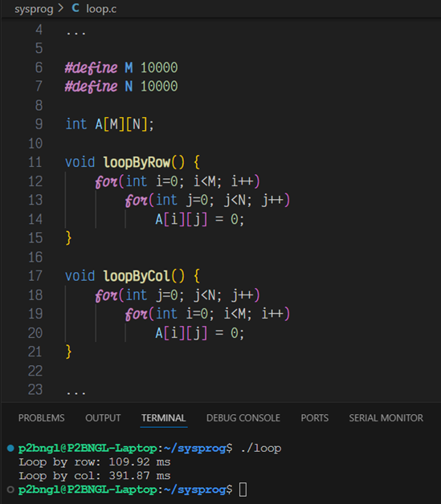Click the 'for(int i=0; i<M; i++)' on line 12
This screenshot has height=504, width=441.
(x=178, y=181)
